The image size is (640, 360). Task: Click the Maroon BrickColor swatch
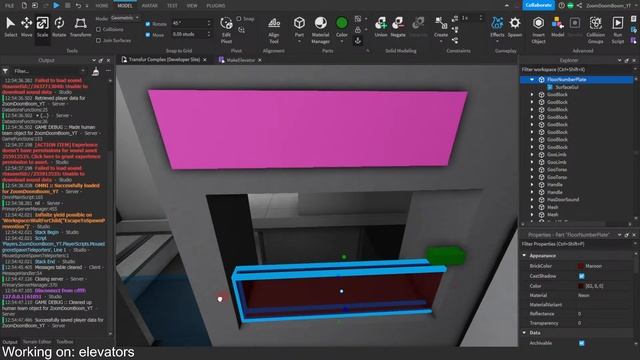pyautogui.click(x=581, y=266)
